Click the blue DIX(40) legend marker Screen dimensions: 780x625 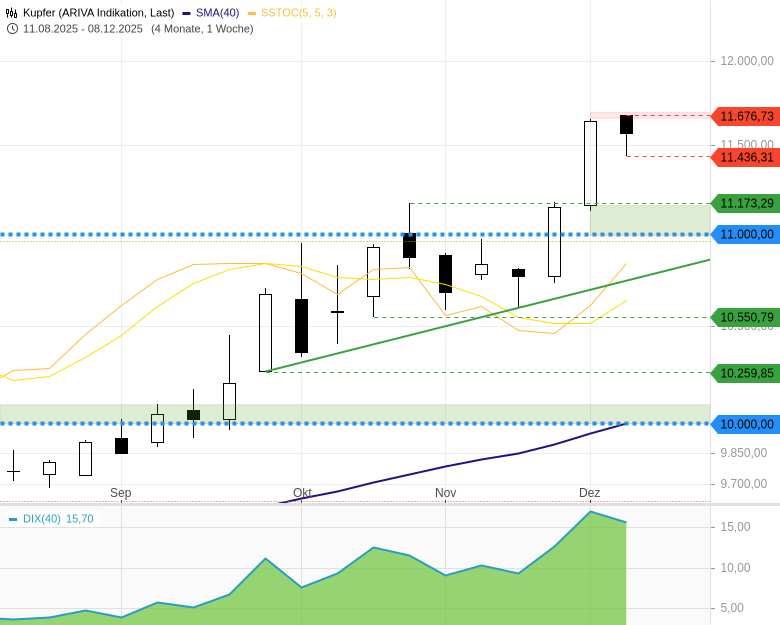(x=13, y=519)
